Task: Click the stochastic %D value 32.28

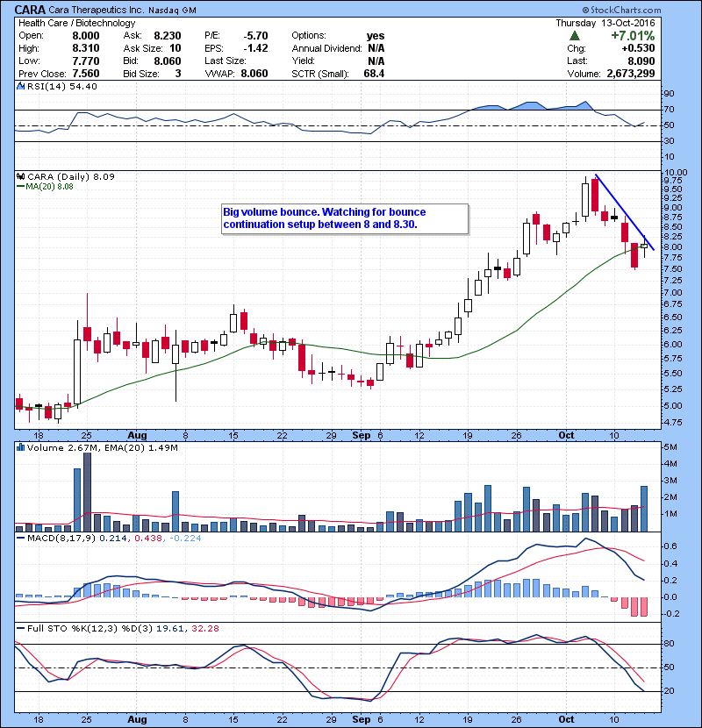Action: click(204, 628)
